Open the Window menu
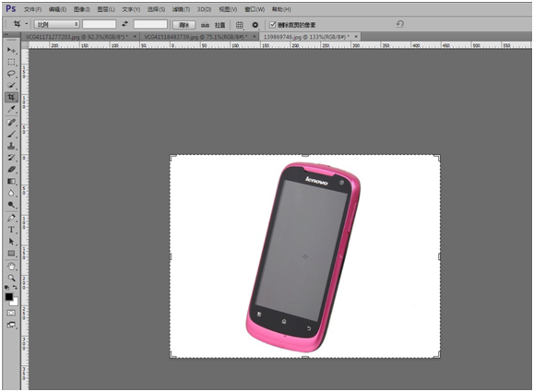534x392 pixels. click(x=255, y=9)
